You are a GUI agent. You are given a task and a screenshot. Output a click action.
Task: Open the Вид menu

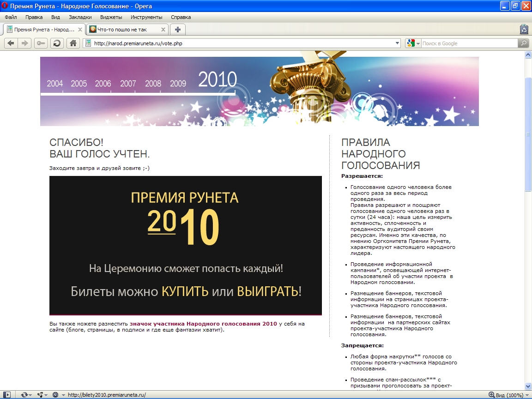tap(55, 17)
